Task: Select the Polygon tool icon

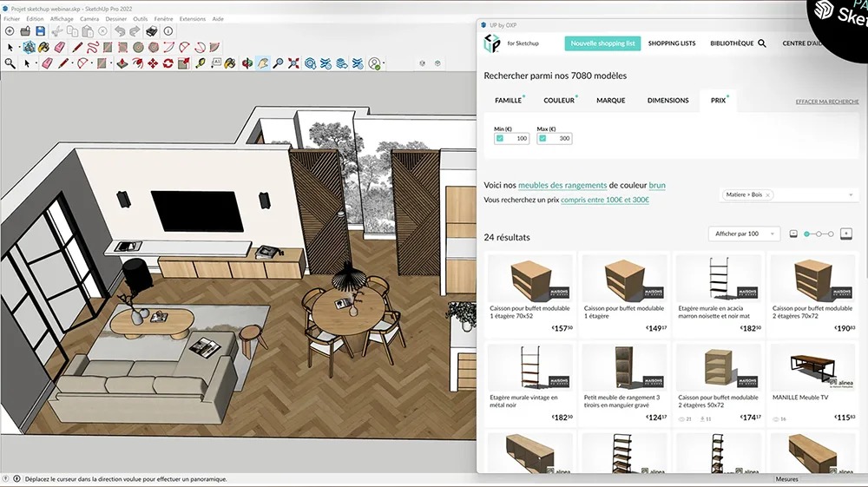Action: point(154,47)
